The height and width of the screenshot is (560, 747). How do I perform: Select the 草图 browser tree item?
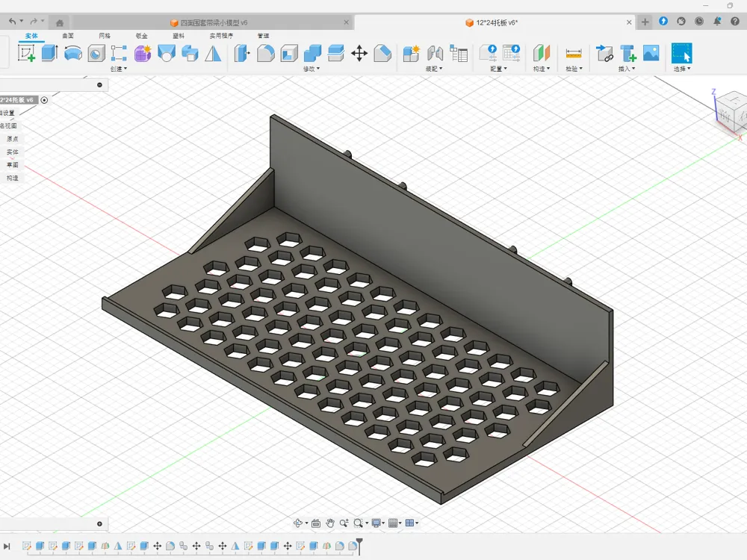point(13,165)
